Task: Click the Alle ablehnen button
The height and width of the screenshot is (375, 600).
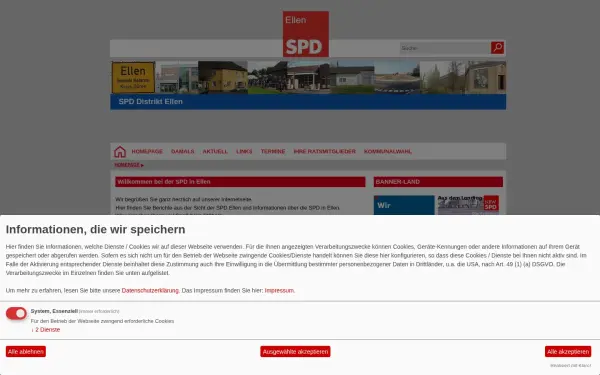Action: pyautogui.click(x=26, y=352)
